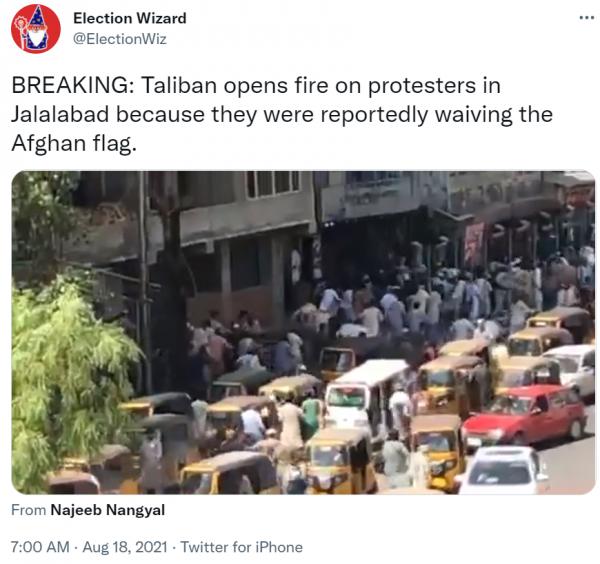Click the 7:00 AM time in timestamp
Image resolution: width=600 pixels, height=564 pixels.
[x=40, y=547]
